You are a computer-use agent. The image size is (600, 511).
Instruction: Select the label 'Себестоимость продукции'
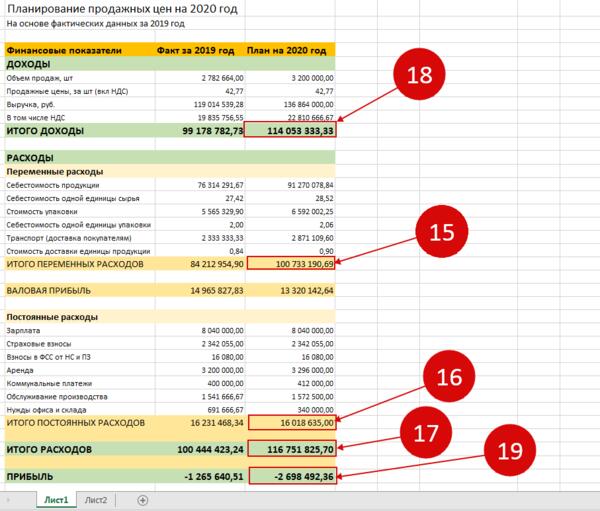click(x=53, y=185)
